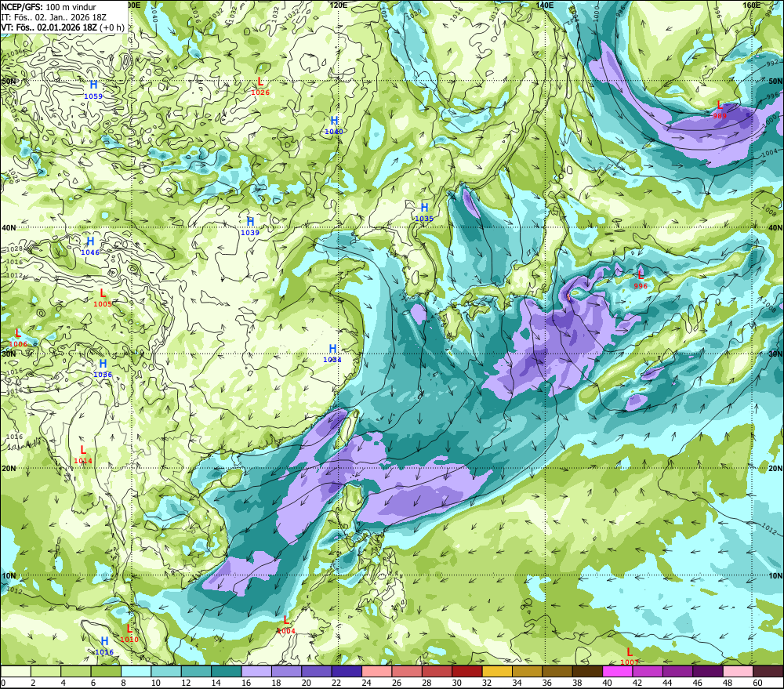Click the 120E longitude label
Viewport: 784px width, 689px height.
339,5
